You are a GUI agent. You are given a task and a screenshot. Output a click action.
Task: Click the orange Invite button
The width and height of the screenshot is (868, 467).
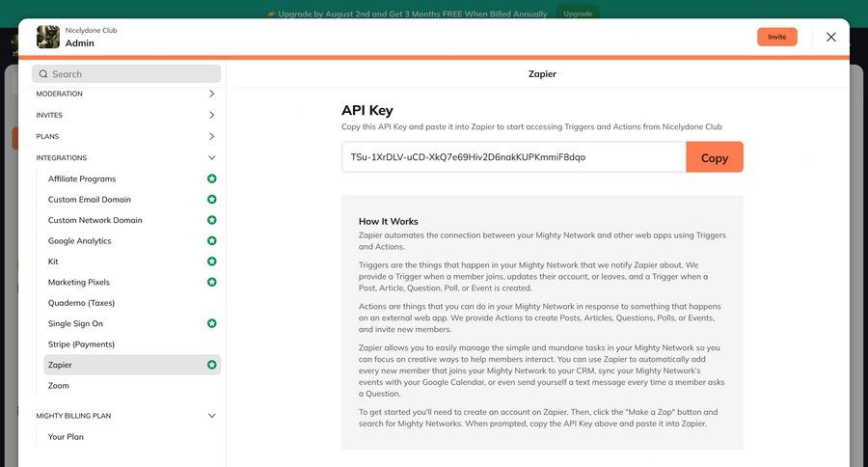pos(776,37)
